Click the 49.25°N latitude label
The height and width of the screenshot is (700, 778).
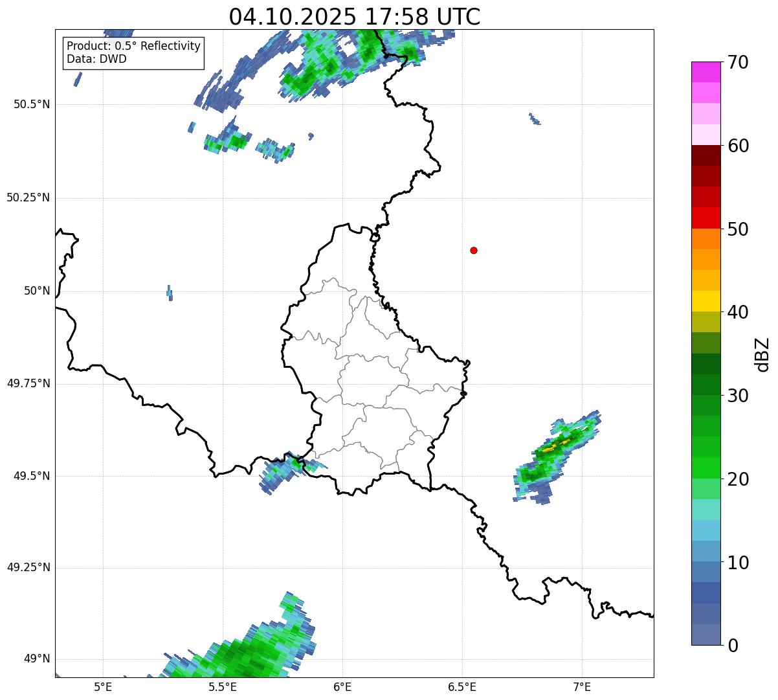28,567
